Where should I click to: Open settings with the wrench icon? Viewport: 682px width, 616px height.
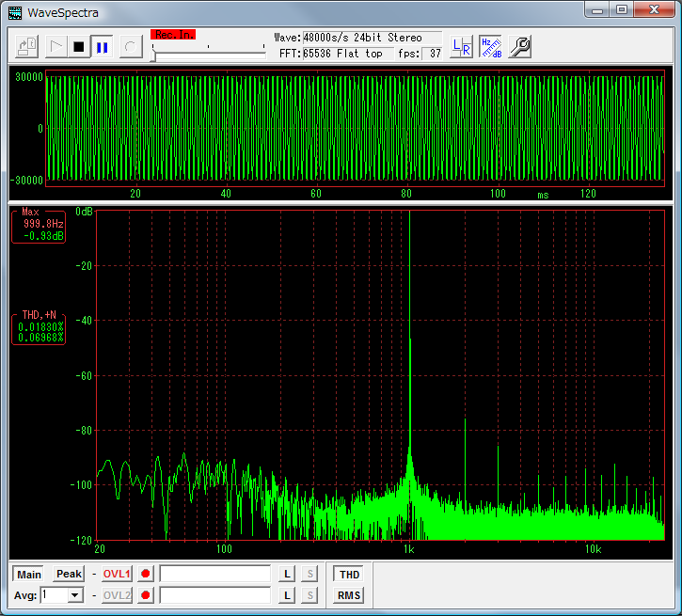click(520, 47)
